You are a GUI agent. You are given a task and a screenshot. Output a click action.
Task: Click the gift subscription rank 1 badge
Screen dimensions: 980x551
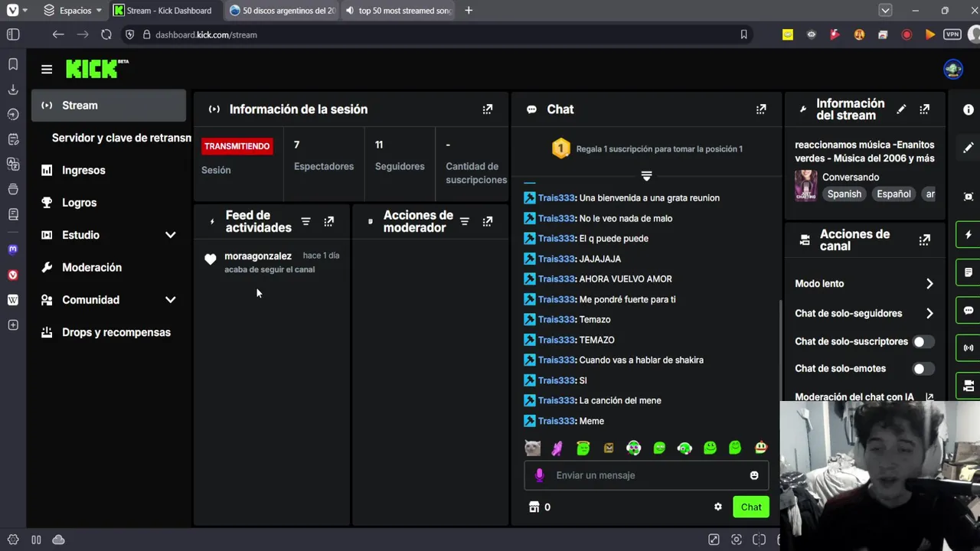[x=561, y=148]
